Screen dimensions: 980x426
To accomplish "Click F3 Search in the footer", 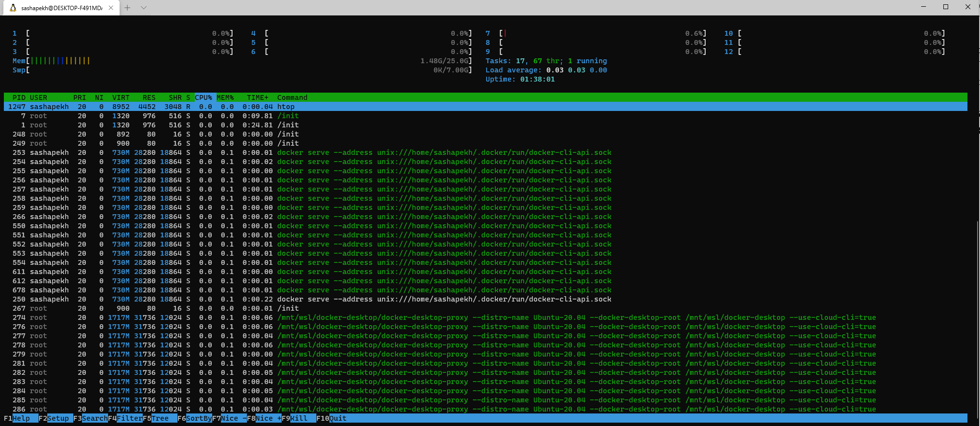I will [91, 418].
